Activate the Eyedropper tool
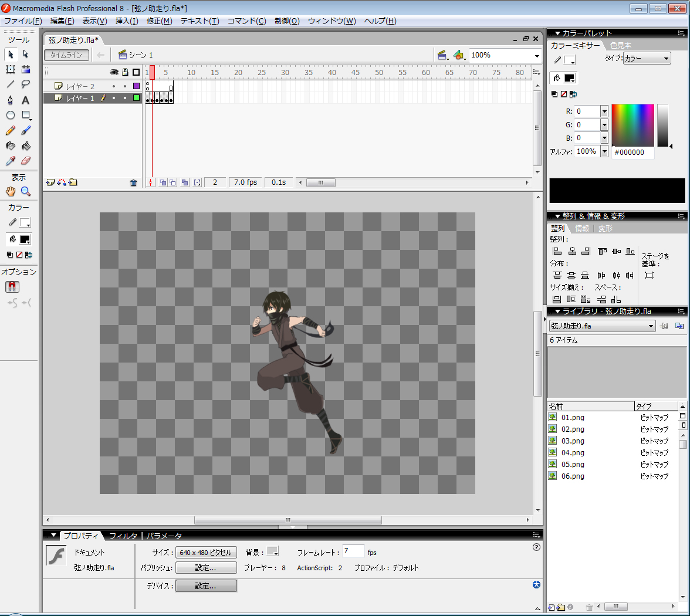The width and height of the screenshot is (690, 616). pyautogui.click(x=11, y=161)
